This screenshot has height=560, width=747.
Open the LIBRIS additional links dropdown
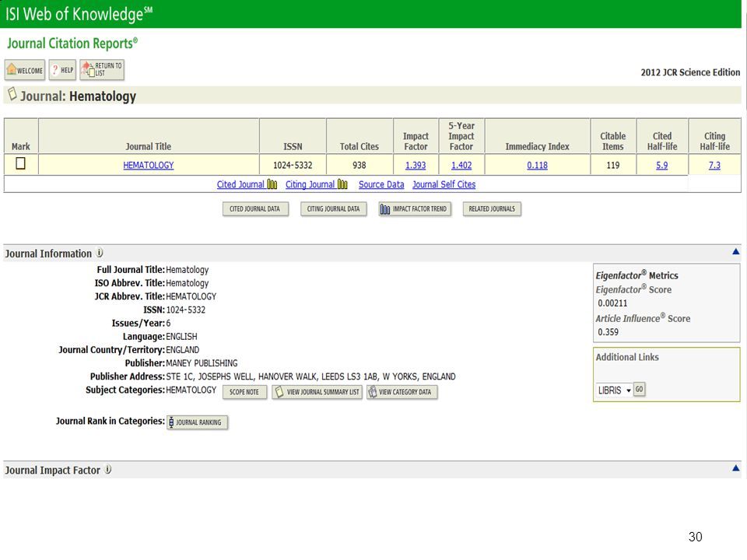pyautogui.click(x=614, y=390)
